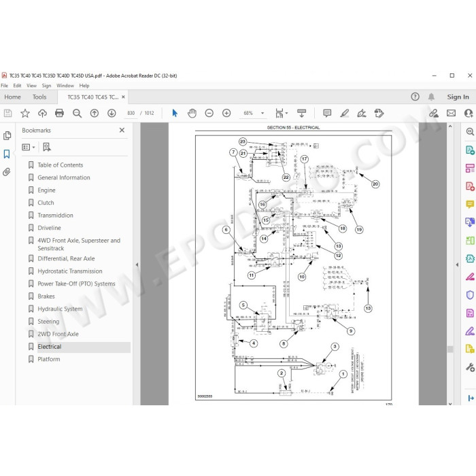Go to next page arrow
This screenshot has height=476, width=476.
pos(112,114)
